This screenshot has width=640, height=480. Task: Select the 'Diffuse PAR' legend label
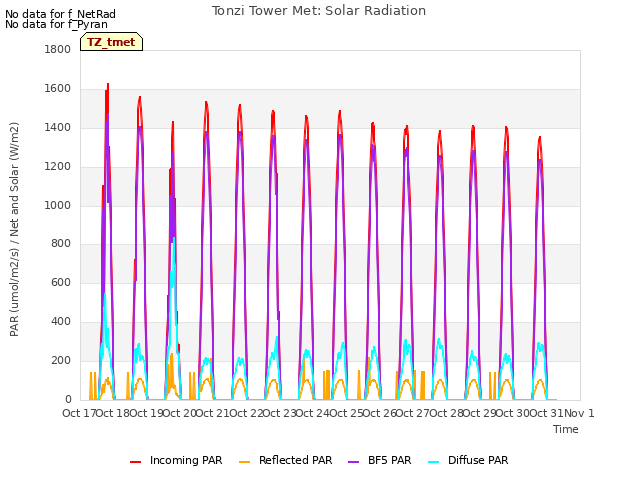478,460
